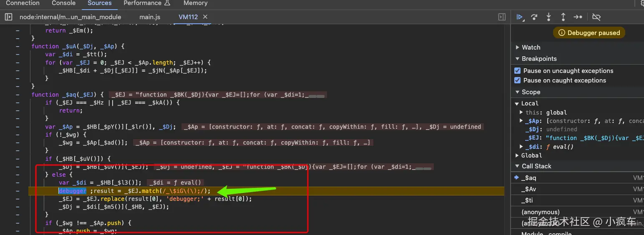This screenshot has width=644, height=235.
Task: Click the 'var _$di = _$tt();' line
Action: (76, 55)
